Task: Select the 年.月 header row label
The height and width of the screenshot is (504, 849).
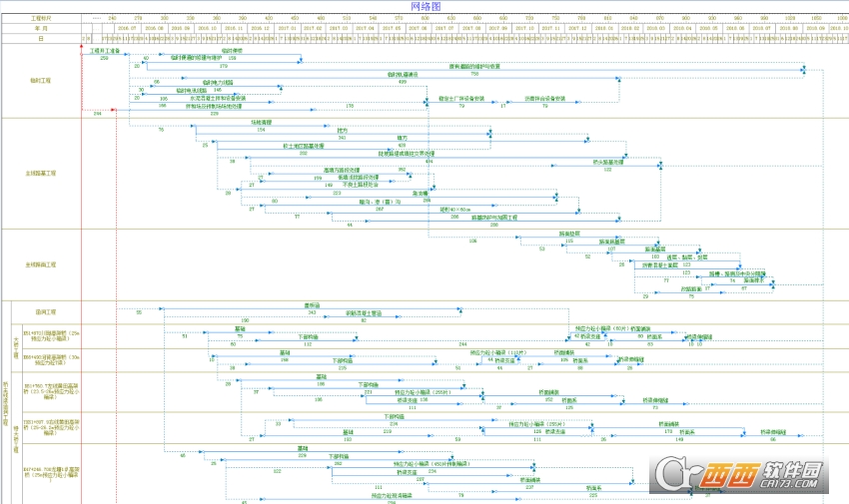Action: click(x=41, y=28)
